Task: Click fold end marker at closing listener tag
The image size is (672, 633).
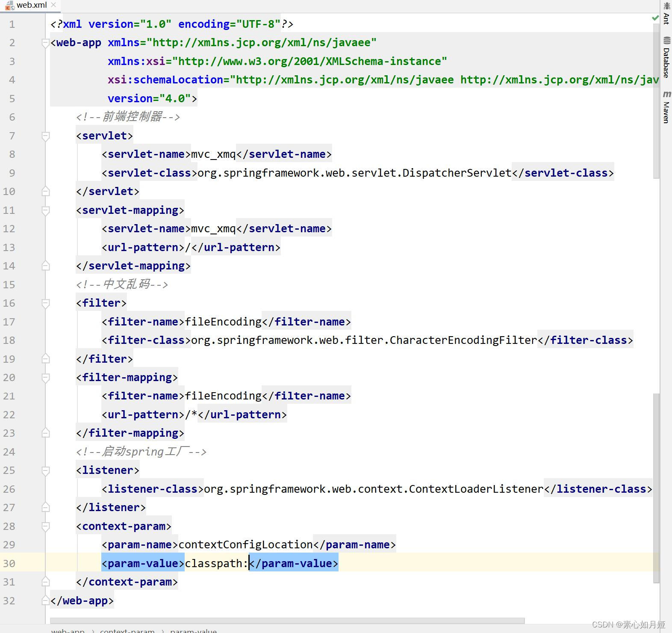Action: pos(45,508)
